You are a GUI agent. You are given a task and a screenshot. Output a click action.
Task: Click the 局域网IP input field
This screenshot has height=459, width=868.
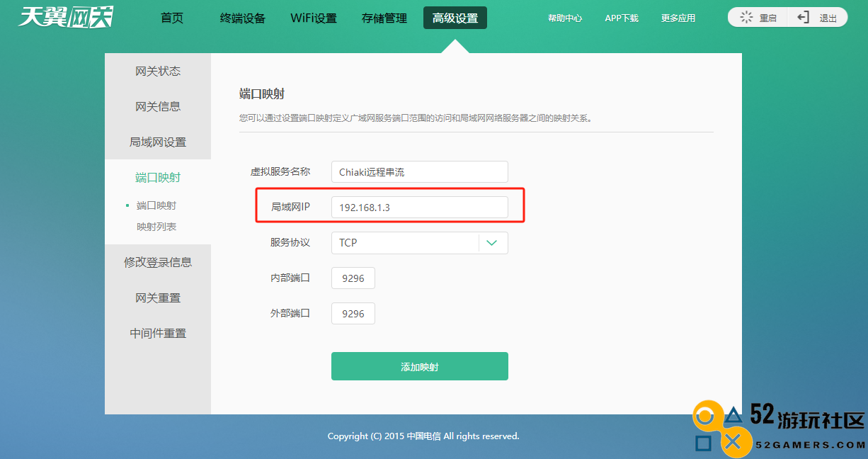pos(420,208)
